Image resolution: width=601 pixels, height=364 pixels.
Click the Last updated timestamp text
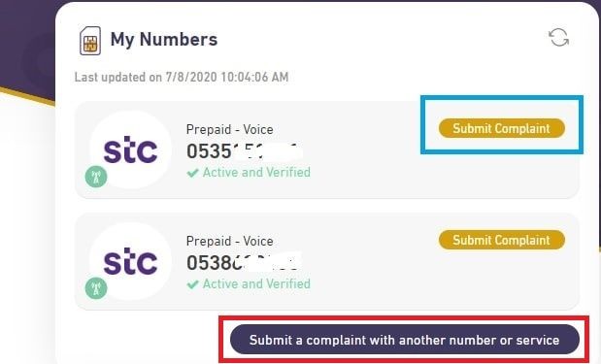tap(182, 77)
